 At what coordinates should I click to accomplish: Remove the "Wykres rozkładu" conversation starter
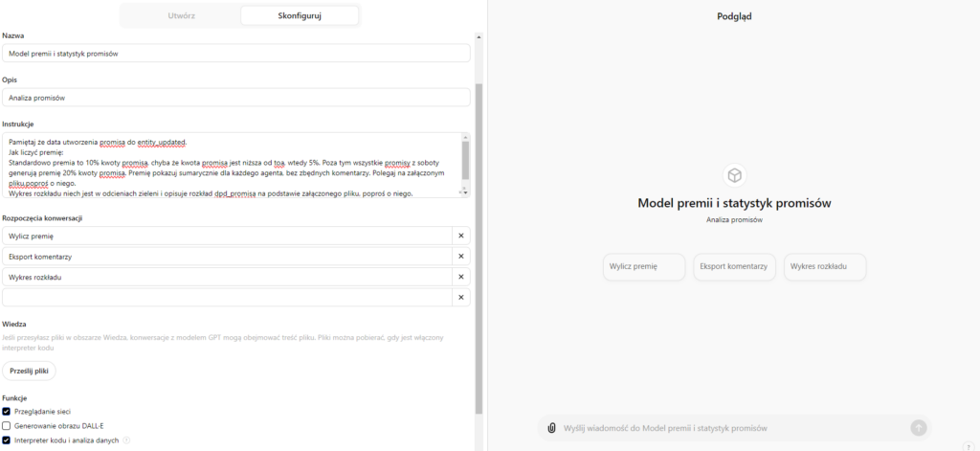460,278
